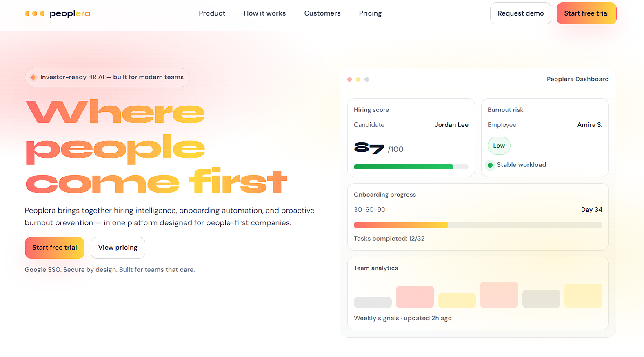Click the orange dot in the investor badge
Image resolution: width=644 pixels, height=357 pixels.
pyautogui.click(x=33, y=78)
